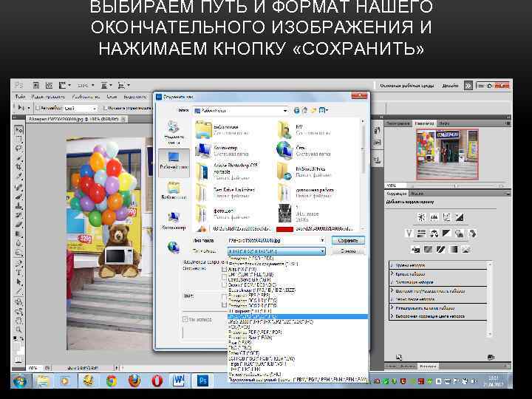Go back to last folder in dialog

(297, 110)
